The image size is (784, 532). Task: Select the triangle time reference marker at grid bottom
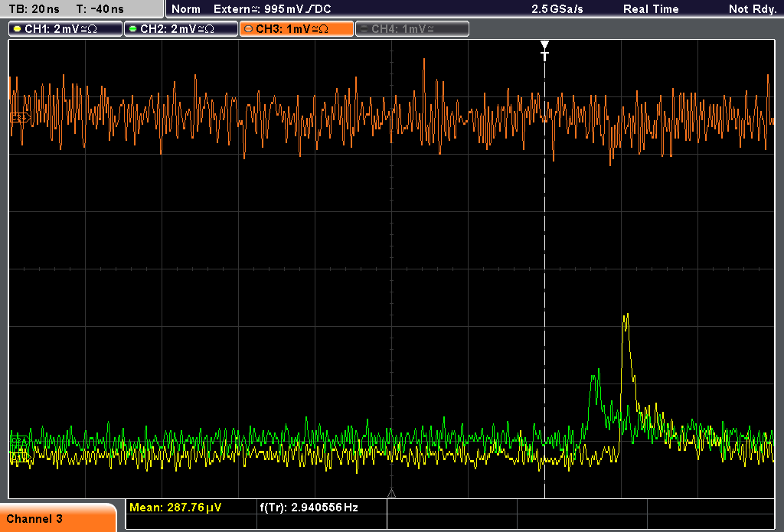point(391,493)
